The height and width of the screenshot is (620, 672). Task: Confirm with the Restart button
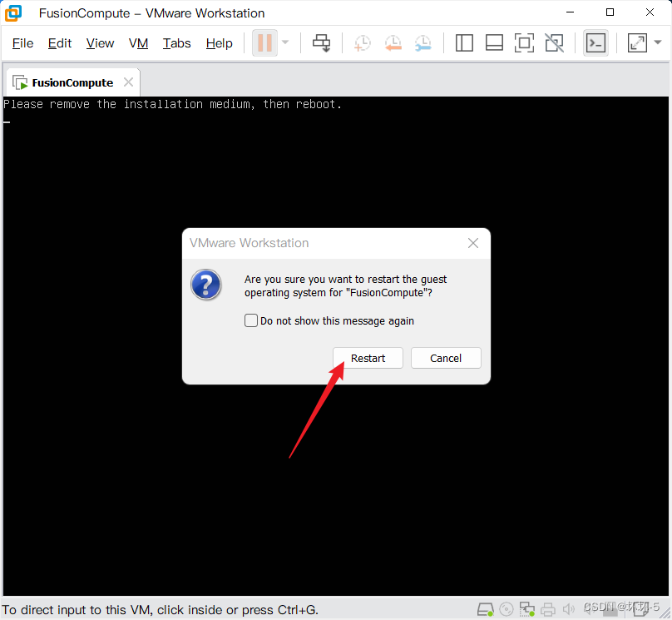tap(368, 358)
